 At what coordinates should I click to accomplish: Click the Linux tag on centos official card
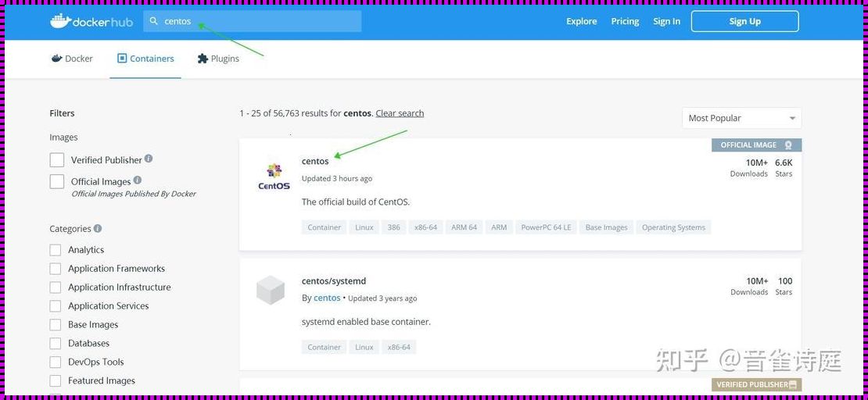point(364,227)
